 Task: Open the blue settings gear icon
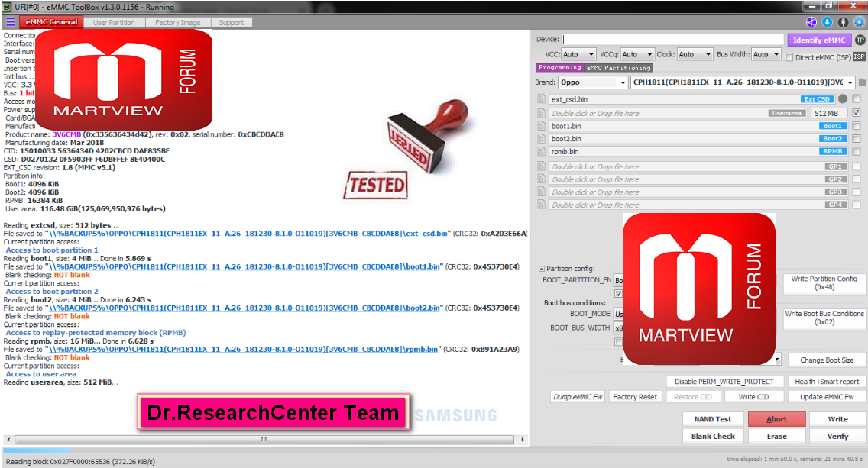pos(859,22)
